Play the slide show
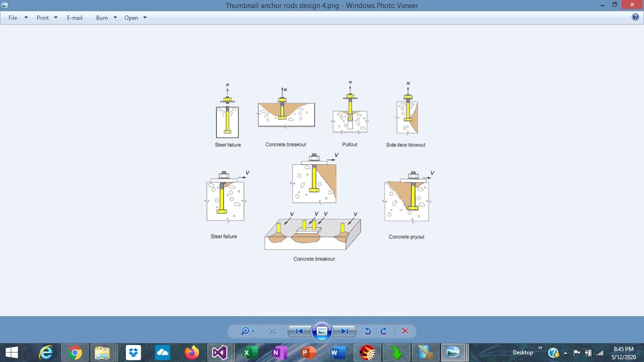This screenshot has height=362, width=644. 322,331
